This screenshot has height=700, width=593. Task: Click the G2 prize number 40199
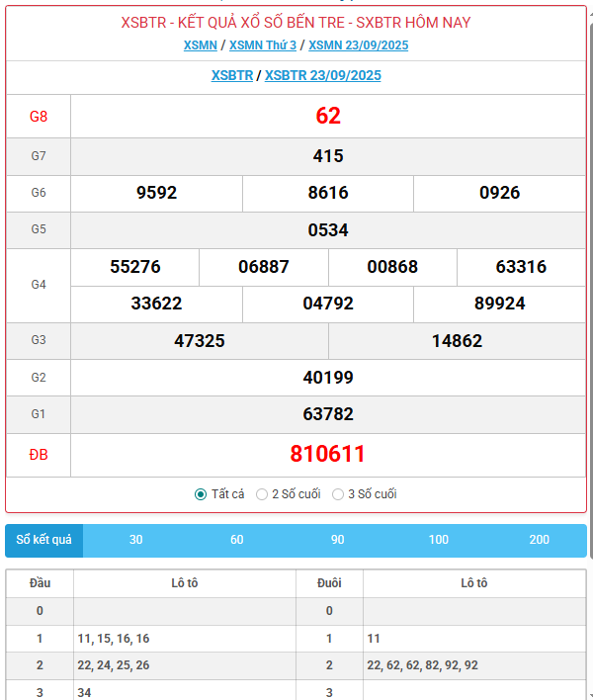327,377
